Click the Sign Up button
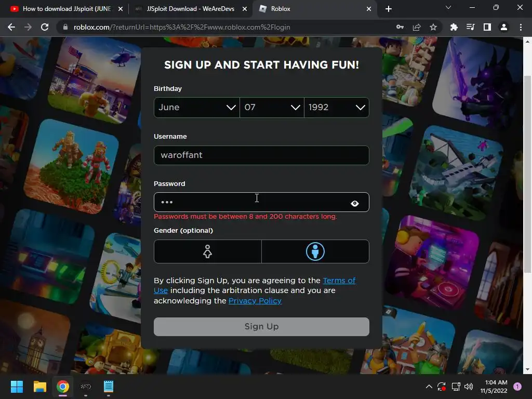532x399 pixels. tap(261, 326)
